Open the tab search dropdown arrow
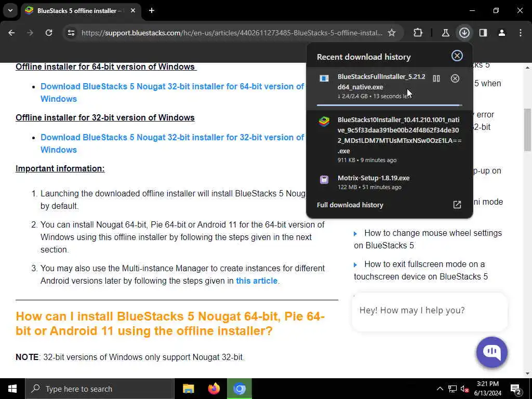 (x=10, y=10)
